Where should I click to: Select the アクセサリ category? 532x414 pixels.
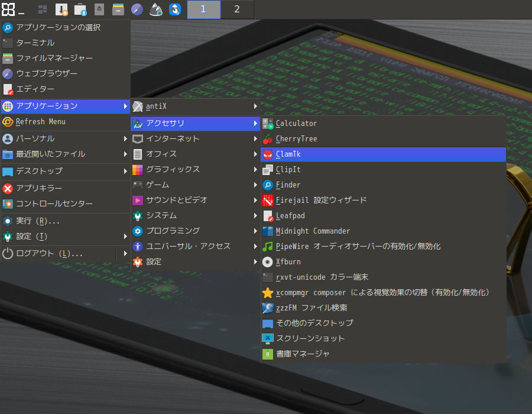click(x=196, y=123)
